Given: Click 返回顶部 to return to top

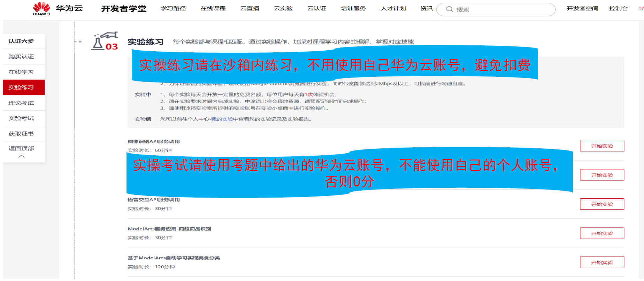Looking at the screenshot, I should point(21,148).
